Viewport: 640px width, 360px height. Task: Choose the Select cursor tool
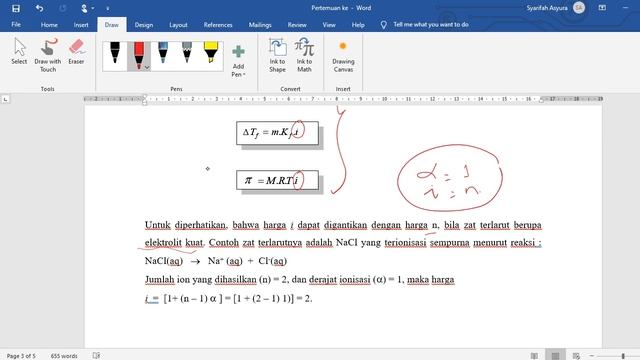coord(19,51)
